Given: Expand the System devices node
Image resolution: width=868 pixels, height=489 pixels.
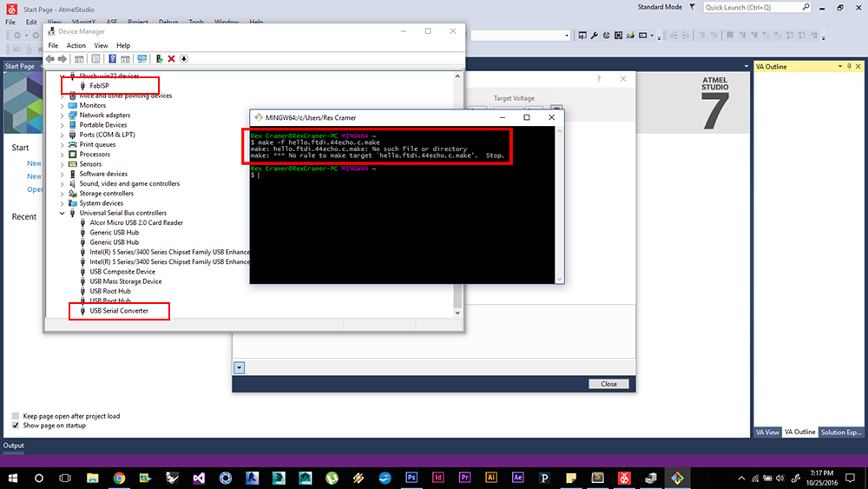Looking at the screenshot, I should pyautogui.click(x=62, y=203).
